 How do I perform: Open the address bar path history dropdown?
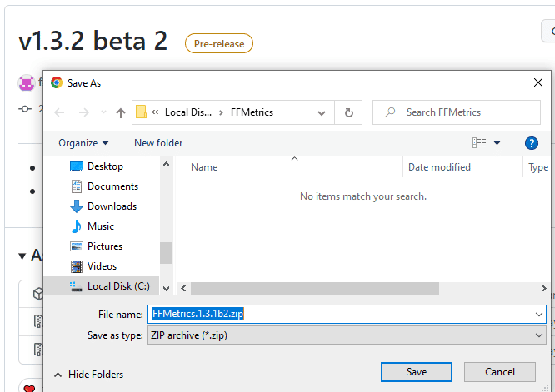point(323,112)
